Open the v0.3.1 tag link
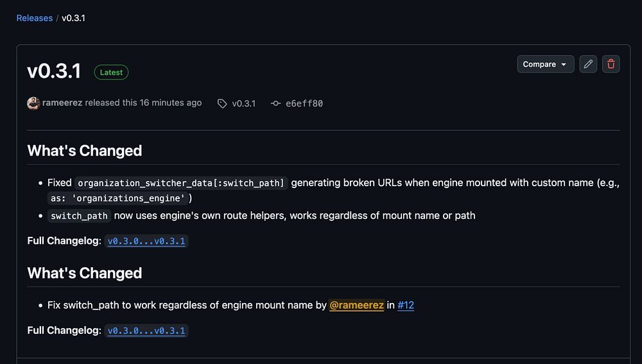 [x=243, y=103]
